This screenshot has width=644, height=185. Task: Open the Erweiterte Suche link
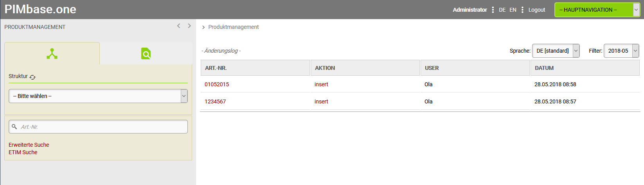coord(29,145)
